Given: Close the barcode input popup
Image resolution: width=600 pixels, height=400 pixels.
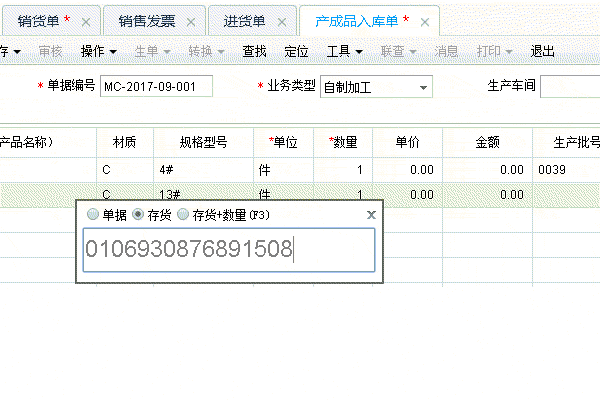Looking at the screenshot, I should (371, 214).
